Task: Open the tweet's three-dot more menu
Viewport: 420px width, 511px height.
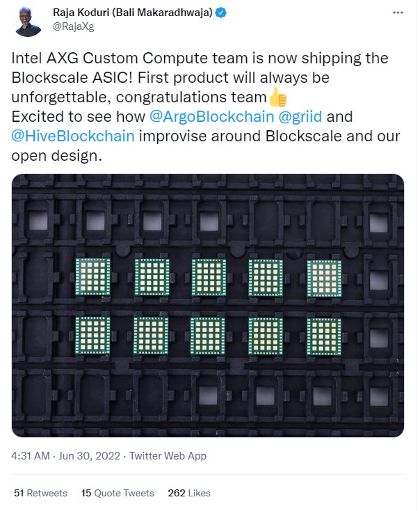Action: pyautogui.click(x=398, y=13)
